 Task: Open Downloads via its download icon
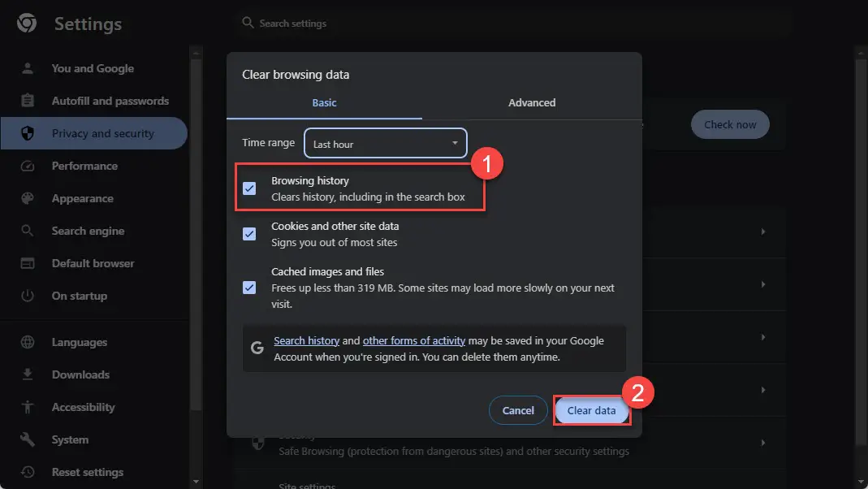[x=27, y=374]
